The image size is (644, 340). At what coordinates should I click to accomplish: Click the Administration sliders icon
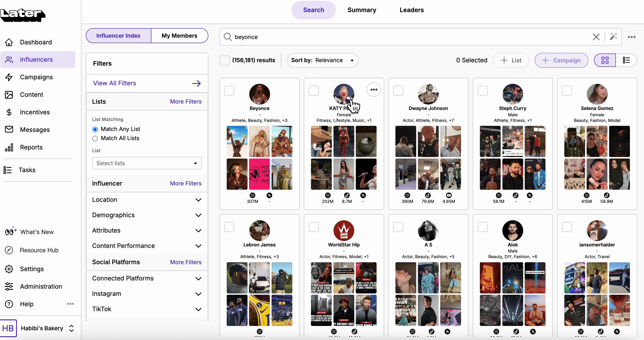(9, 287)
